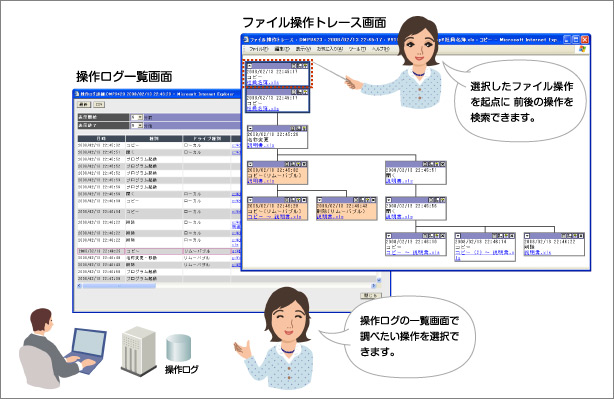Open the 社員名簿.xls link in the red-dashed node
The image size is (614, 399).
tap(263, 83)
